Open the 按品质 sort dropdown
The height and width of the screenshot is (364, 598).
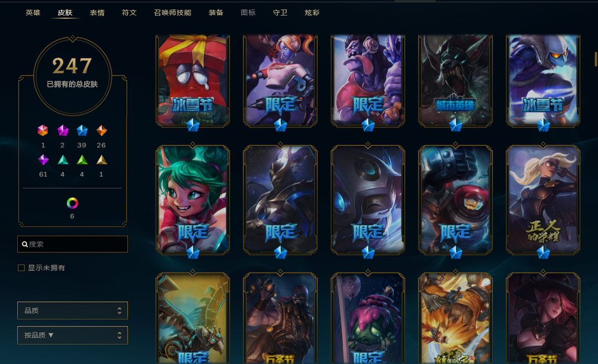(73, 335)
